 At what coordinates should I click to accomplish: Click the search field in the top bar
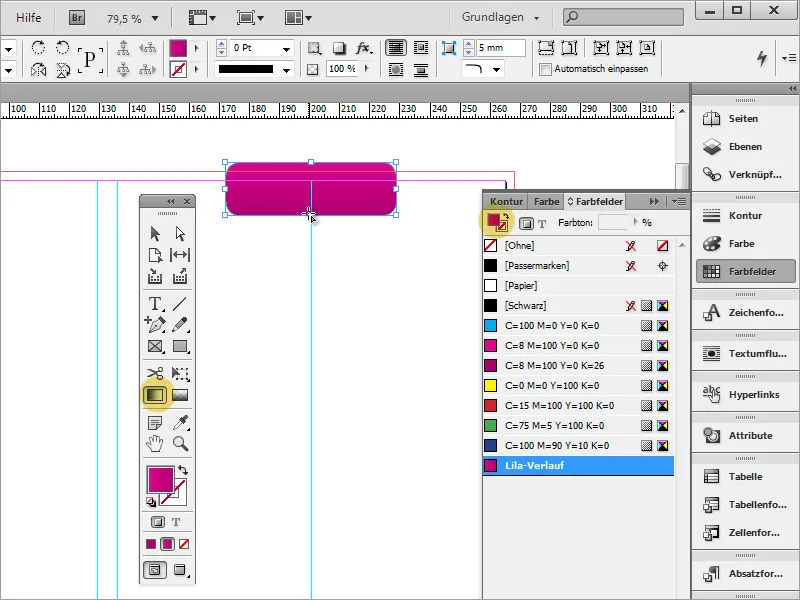click(x=623, y=17)
